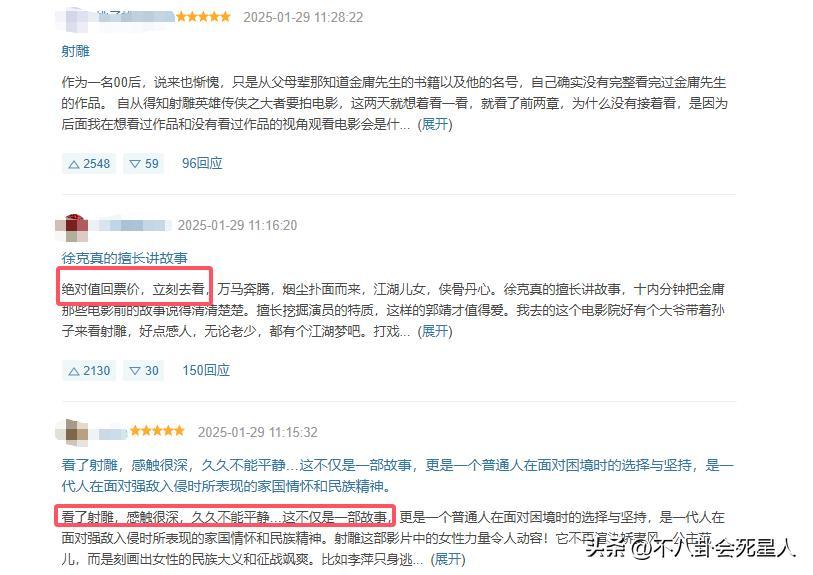
Task: Expand the third review's 展开 link
Action: click(448, 559)
